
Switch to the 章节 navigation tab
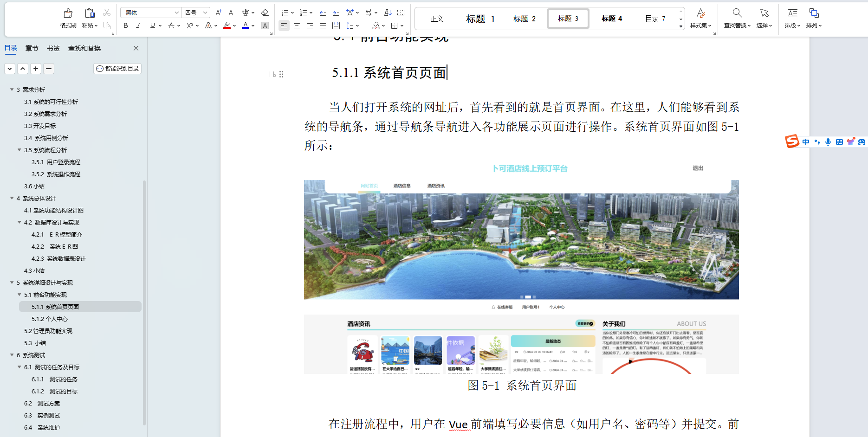pyautogui.click(x=32, y=48)
